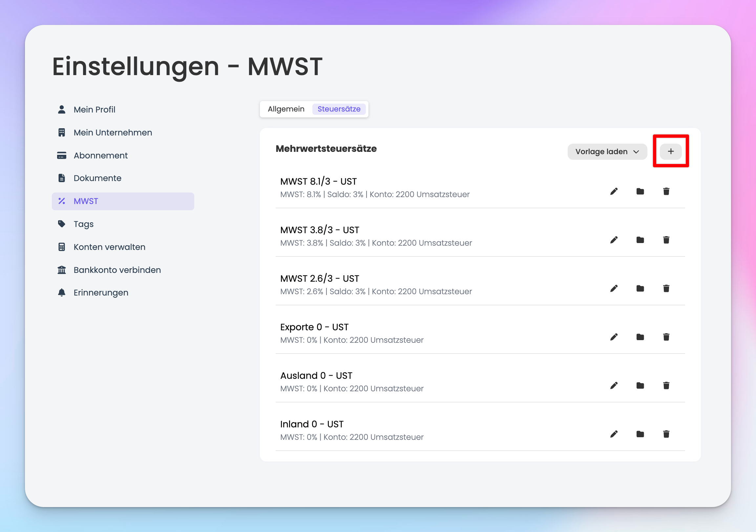Delete the MWST 8.1/3 - UST rate
This screenshot has height=532, width=756.
[x=666, y=191]
